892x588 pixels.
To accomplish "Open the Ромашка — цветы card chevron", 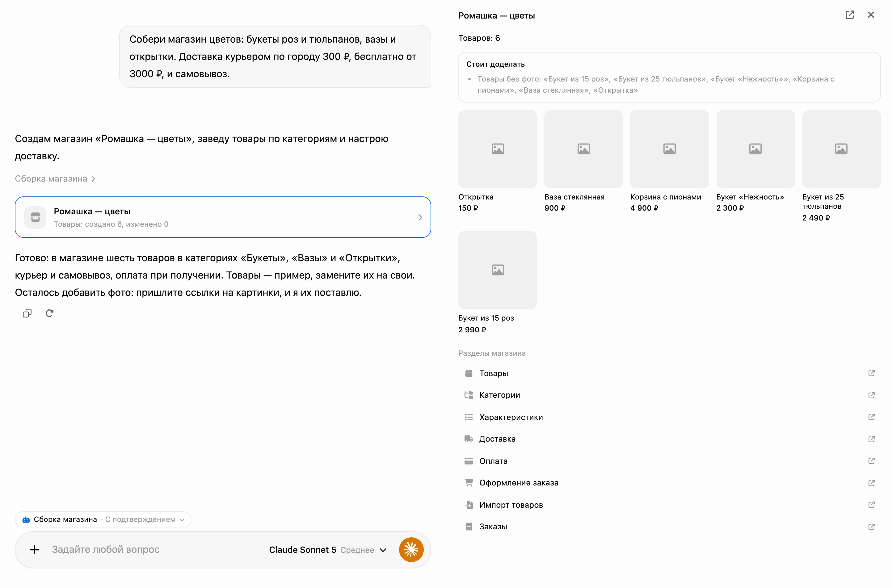I will [420, 217].
